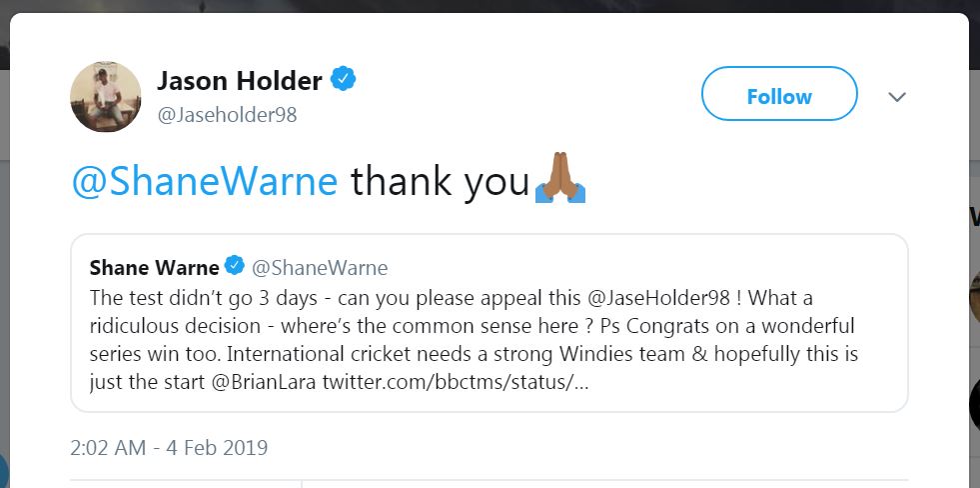Click Shane Warne's verified badge
The image size is (980, 488).
coord(235,267)
